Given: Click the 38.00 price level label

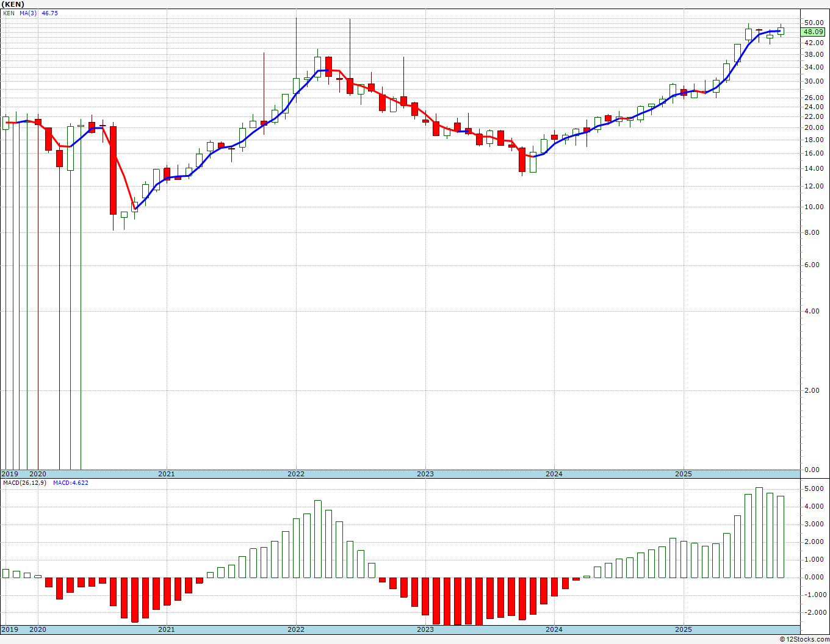Looking at the screenshot, I should 814,54.
